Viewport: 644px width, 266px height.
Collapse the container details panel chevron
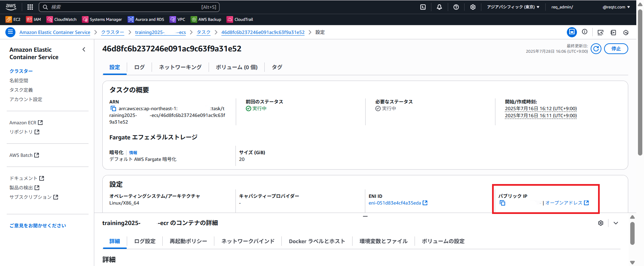point(616,223)
